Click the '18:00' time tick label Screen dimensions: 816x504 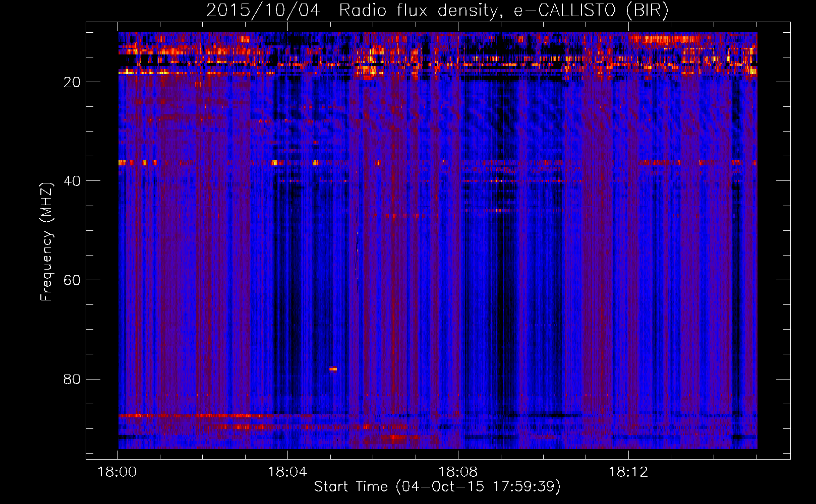click(117, 472)
